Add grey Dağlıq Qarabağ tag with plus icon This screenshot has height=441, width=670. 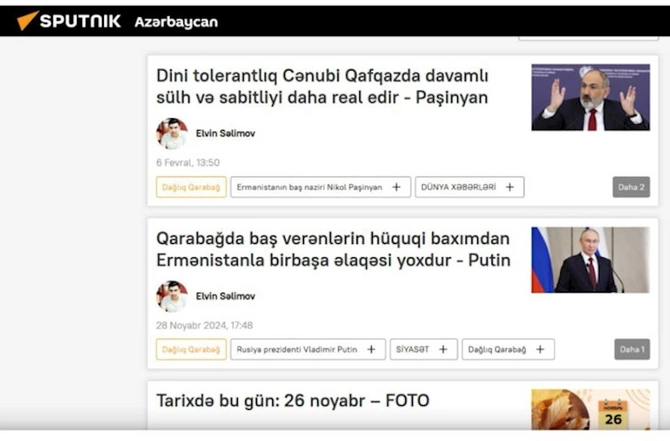tap(540, 350)
